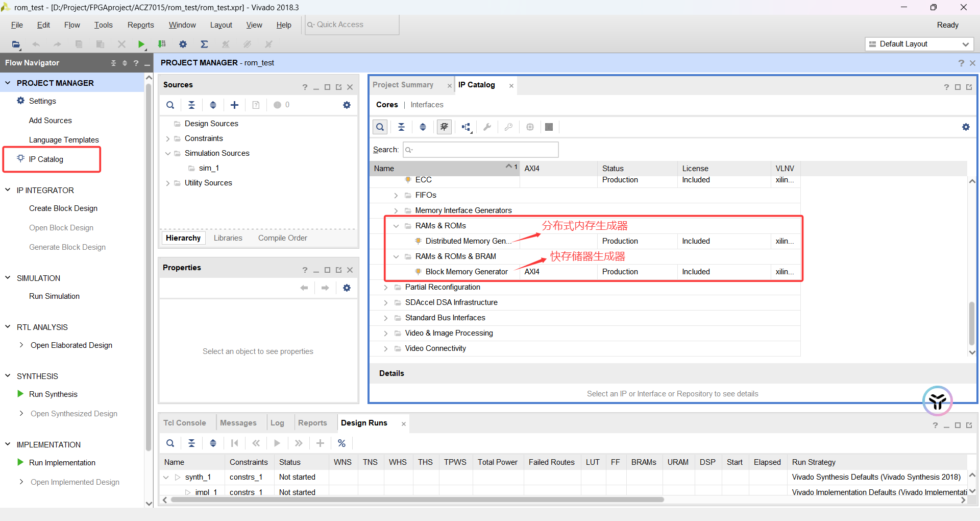Click the Quick Access search field
The width and height of the screenshot is (980, 521).
[352, 25]
